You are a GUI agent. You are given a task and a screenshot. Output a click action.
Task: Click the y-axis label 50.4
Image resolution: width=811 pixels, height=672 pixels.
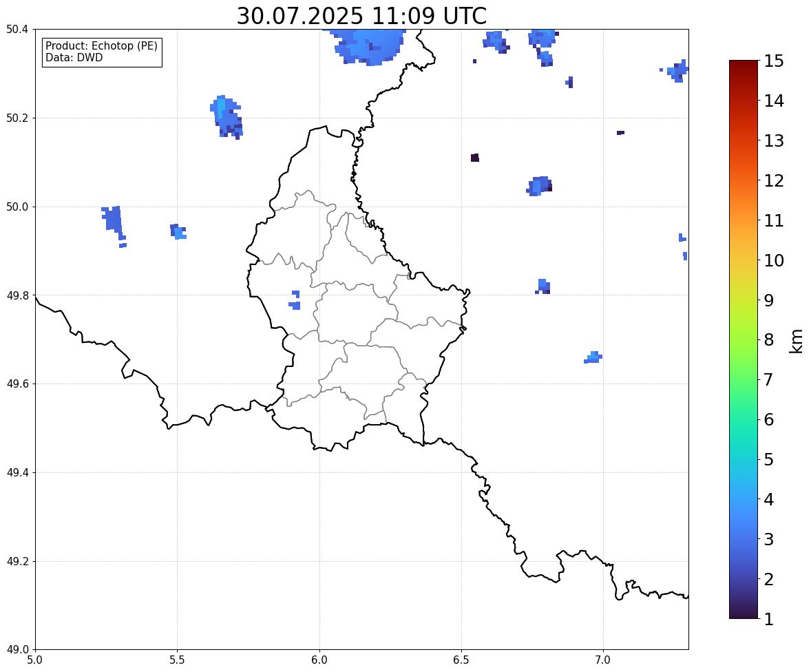click(17, 30)
